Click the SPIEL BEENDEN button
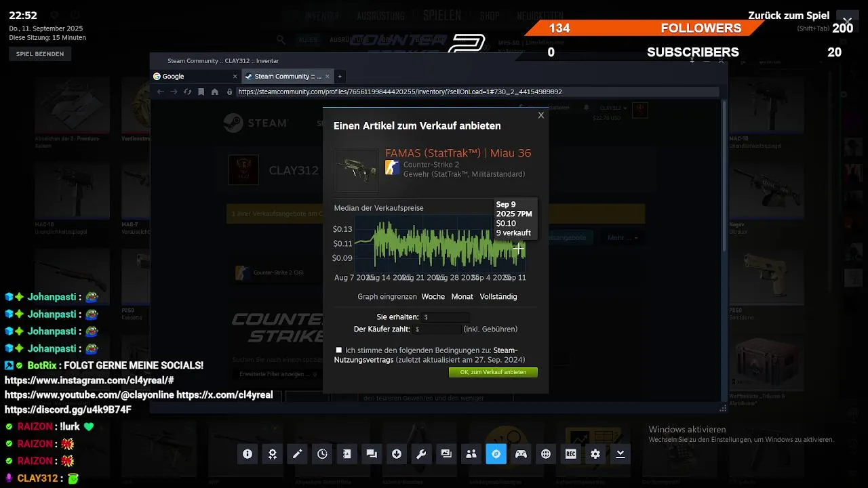The image size is (868, 488). click(x=40, y=54)
